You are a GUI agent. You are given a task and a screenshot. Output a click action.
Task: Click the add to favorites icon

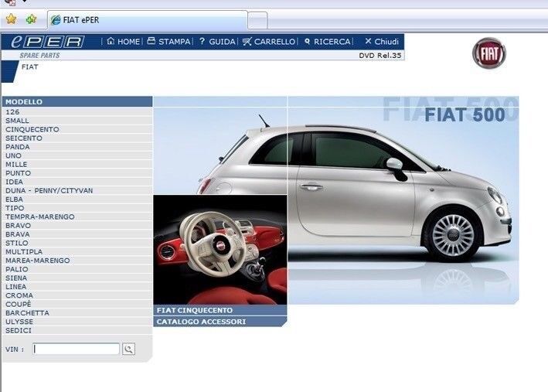(x=31, y=19)
